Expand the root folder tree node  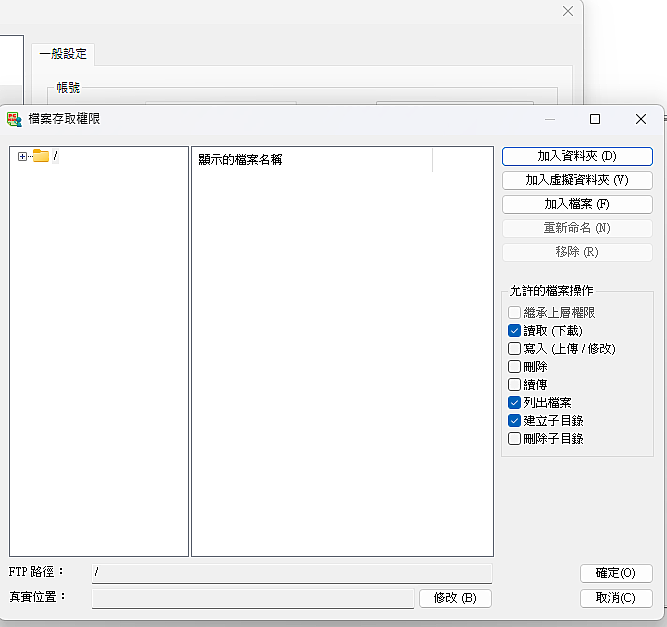tap(22, 157)
